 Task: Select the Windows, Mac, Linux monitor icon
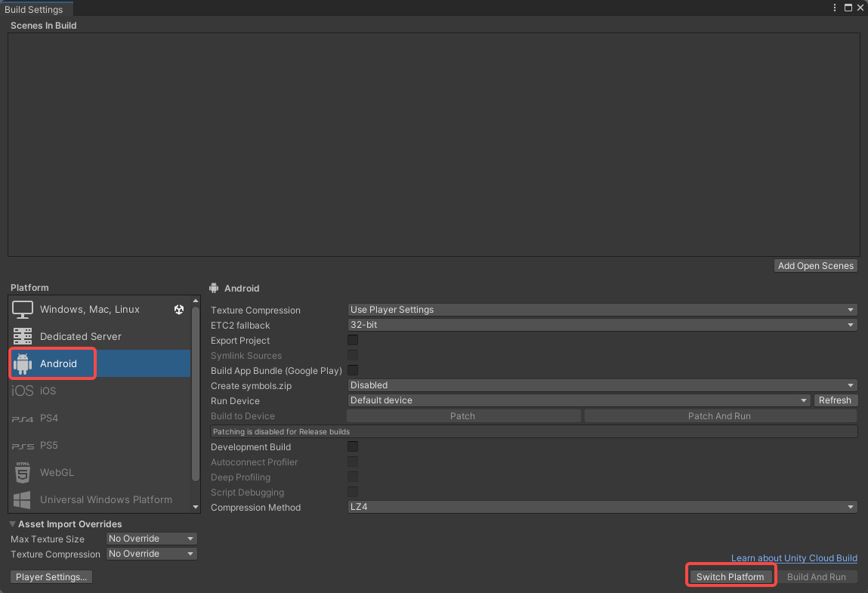tap(23, 310)
